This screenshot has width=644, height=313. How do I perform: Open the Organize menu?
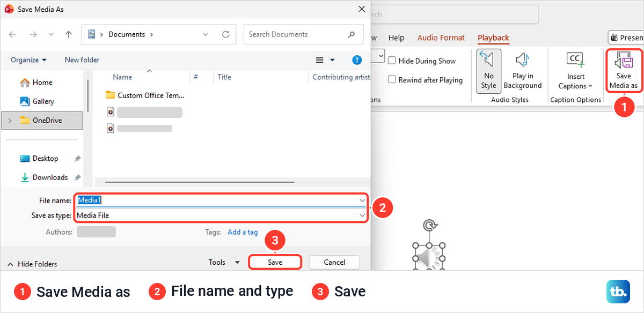click(28, 60)
